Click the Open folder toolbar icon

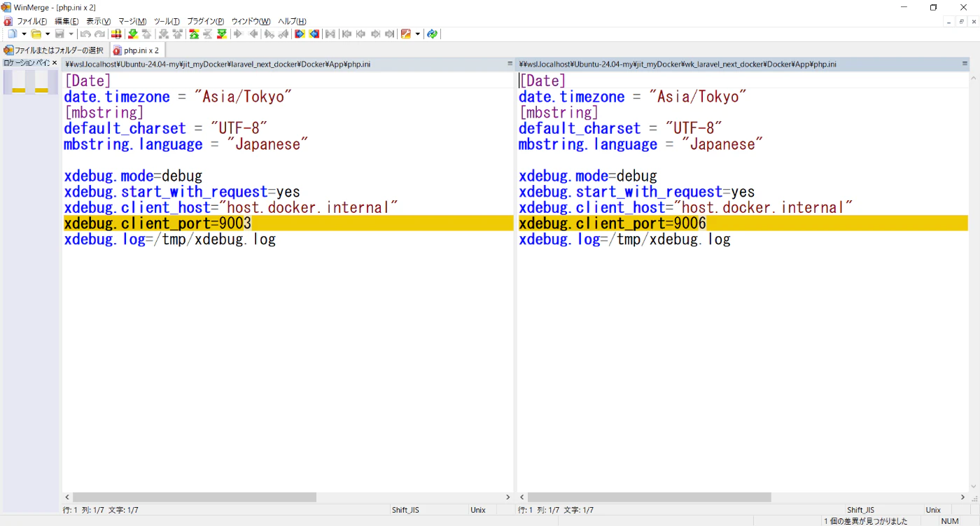[36, 34]
